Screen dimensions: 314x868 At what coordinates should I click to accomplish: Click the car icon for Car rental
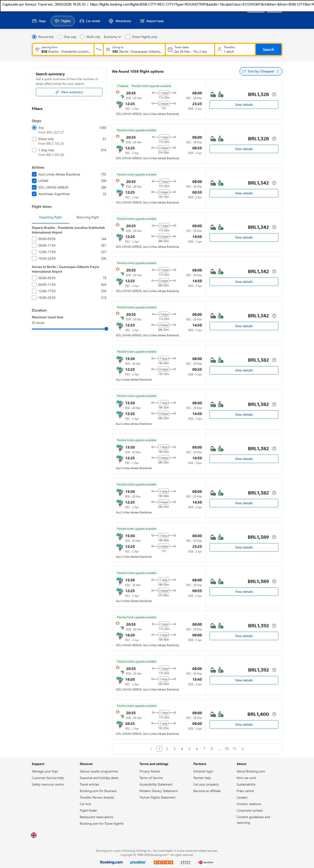[82, 21]
